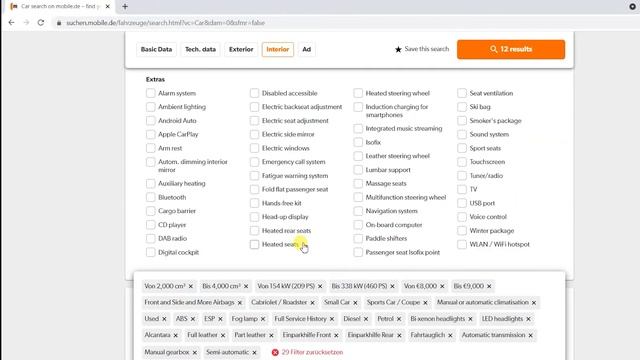Enable the Winter package extra
This screenshot has width=640, height=360.
[462, 231]
